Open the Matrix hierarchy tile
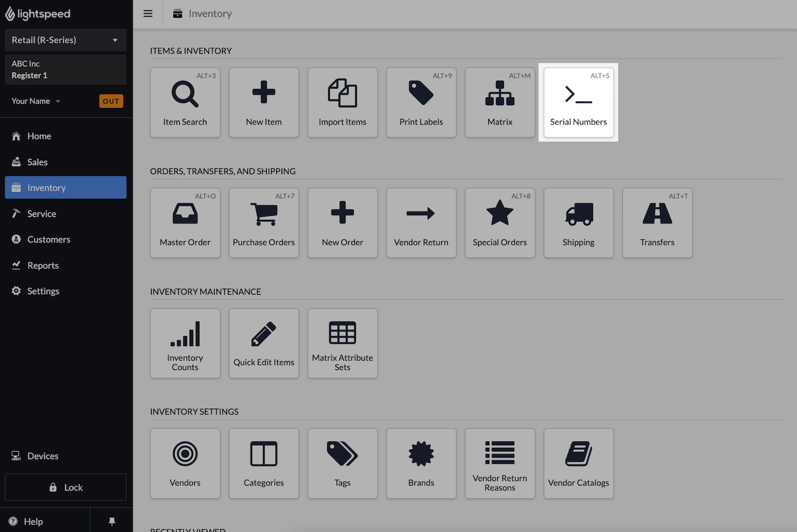This screenshot has height=532, width=797. click(500, 102)
